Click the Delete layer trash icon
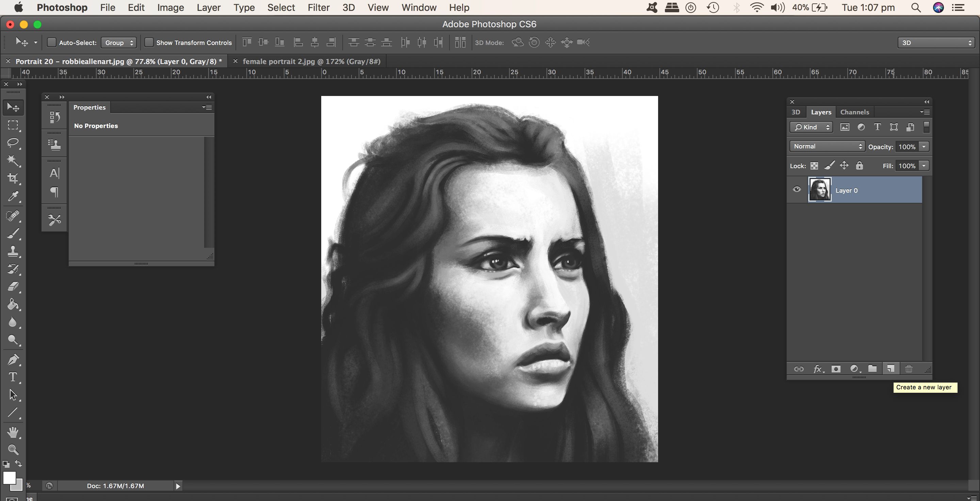980x501 pixels. click(x=909, y=369)
